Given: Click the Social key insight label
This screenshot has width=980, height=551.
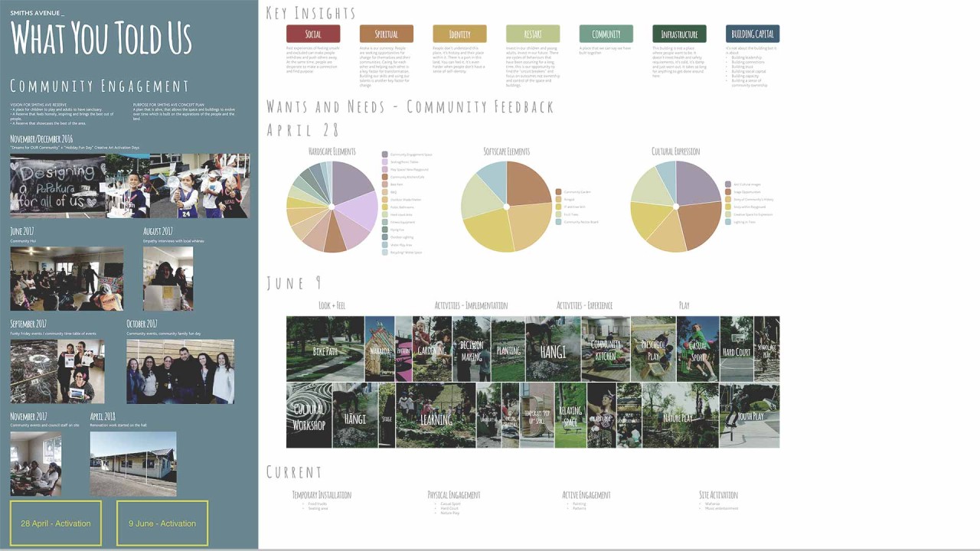Looking at the screenshot, I should (x=313, y=34).
